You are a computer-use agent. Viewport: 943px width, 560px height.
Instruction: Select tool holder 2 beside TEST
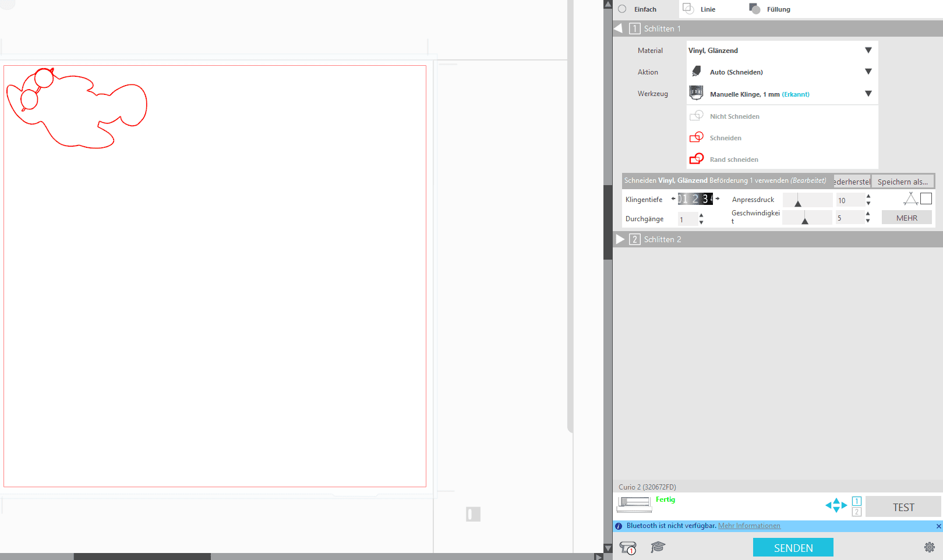pyautogui.click(x=856, y=512)
